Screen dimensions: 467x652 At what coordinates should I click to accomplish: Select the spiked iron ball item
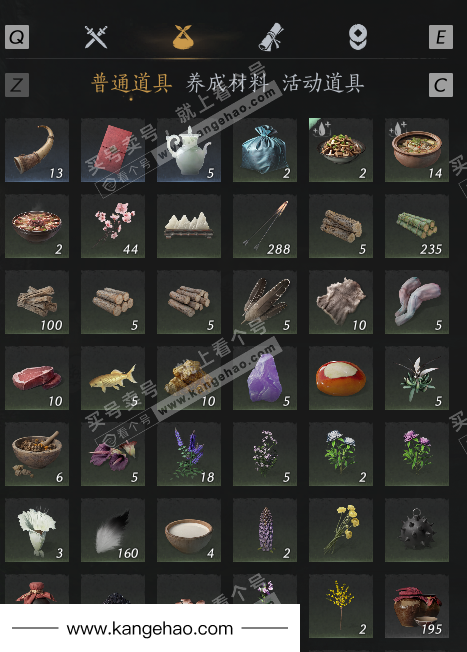pyautogui.click(x=417, y=530)
